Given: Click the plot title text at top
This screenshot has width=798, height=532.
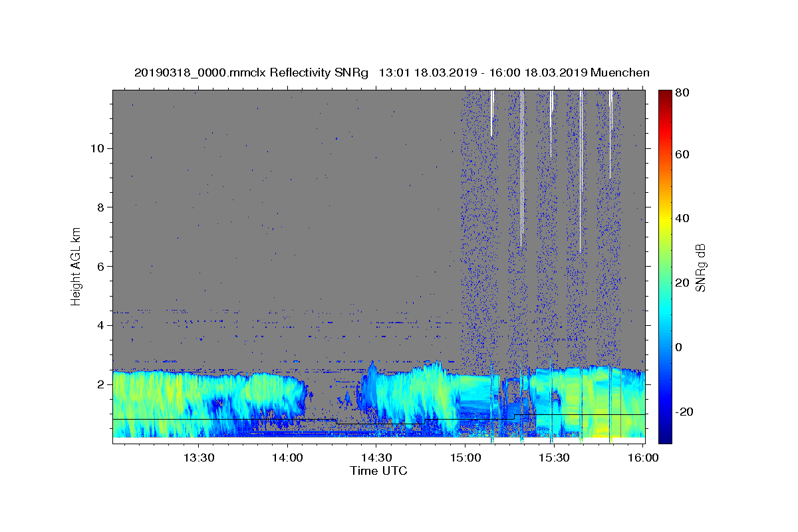Looking at the screenshot, I should tap(392, 72).
